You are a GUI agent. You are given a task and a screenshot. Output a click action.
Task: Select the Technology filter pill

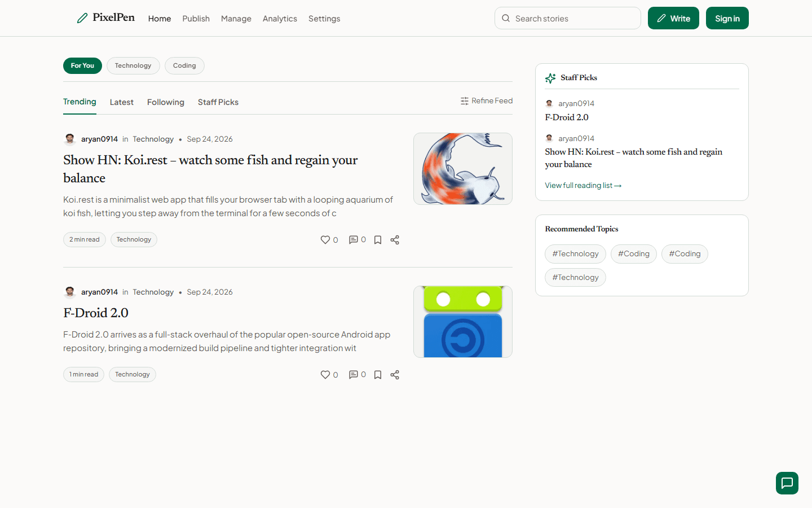133,65
